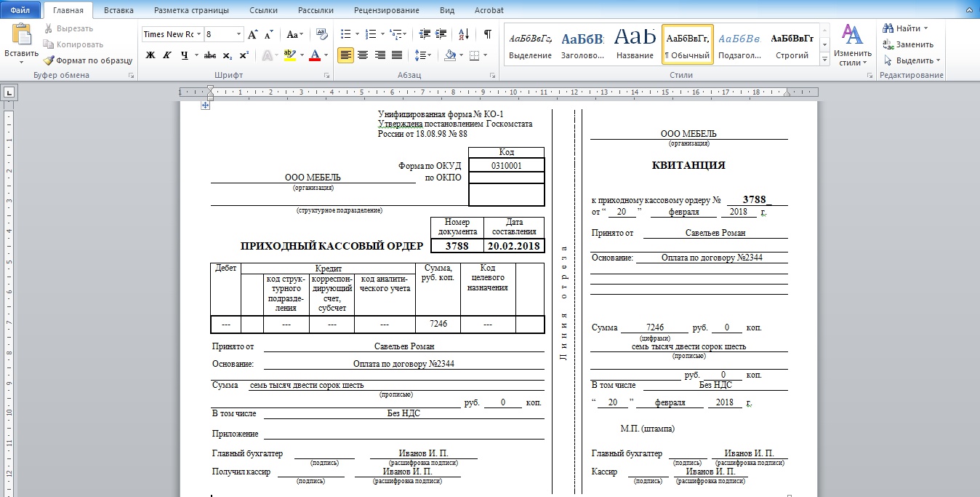This screenshot has height=497, width=980.
Task: Toggle Bold (Ж) formatting
Action: click(150, 55)
